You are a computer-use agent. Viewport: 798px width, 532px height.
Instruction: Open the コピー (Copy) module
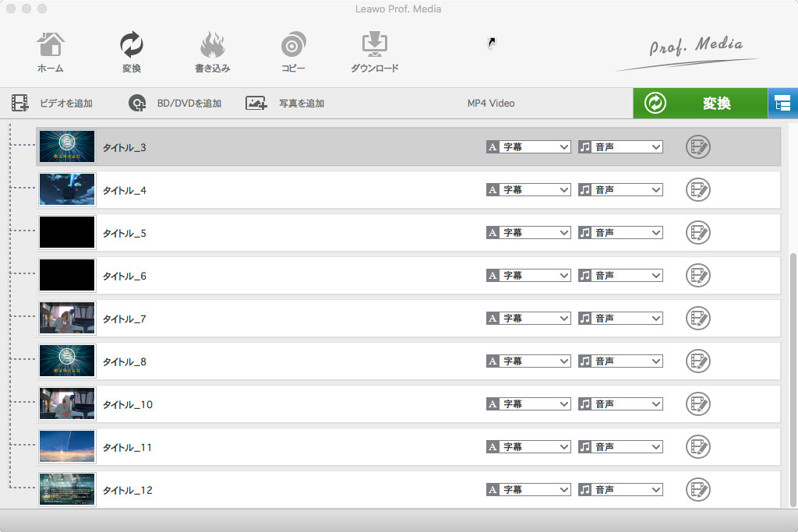[x=293, y=52]
